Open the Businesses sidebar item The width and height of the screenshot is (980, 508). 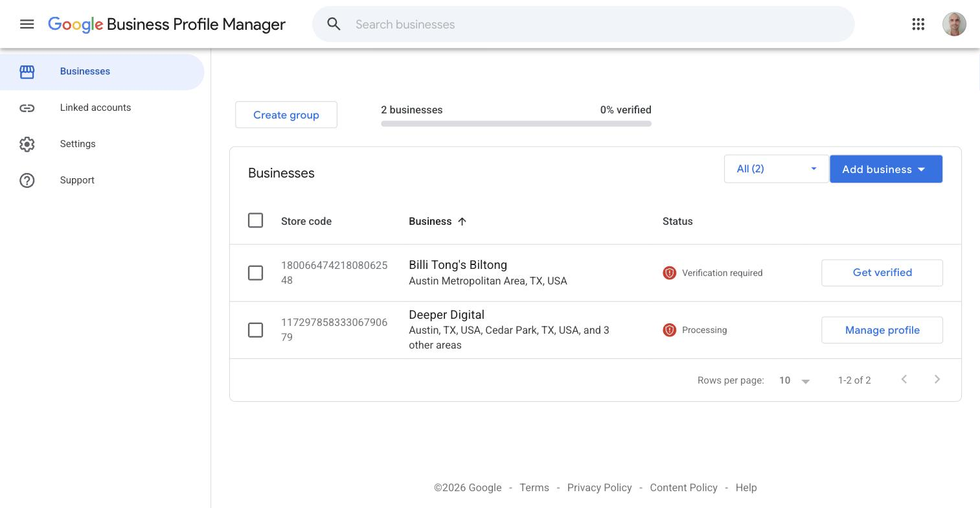[x=102, y=71]
